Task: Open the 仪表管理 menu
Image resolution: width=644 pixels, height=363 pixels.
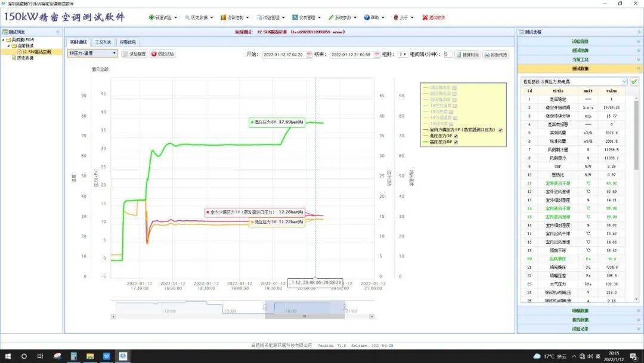Action: click(306, 18)
